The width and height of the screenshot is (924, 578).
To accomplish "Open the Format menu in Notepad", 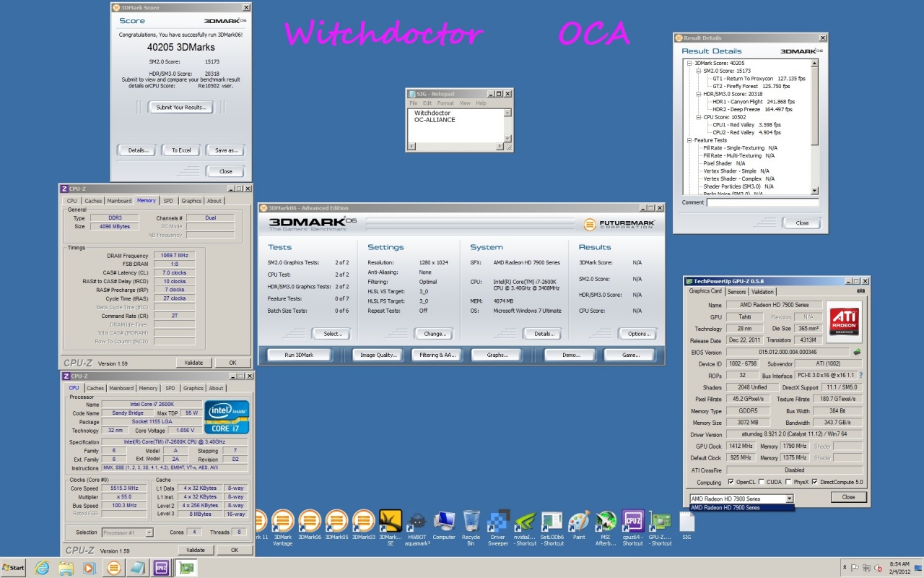I will tap(445, 103).
